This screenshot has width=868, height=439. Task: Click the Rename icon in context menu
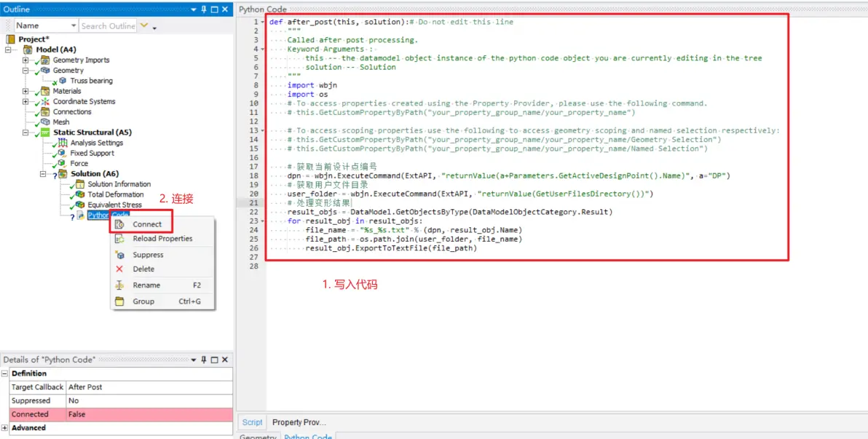point(119,285)
